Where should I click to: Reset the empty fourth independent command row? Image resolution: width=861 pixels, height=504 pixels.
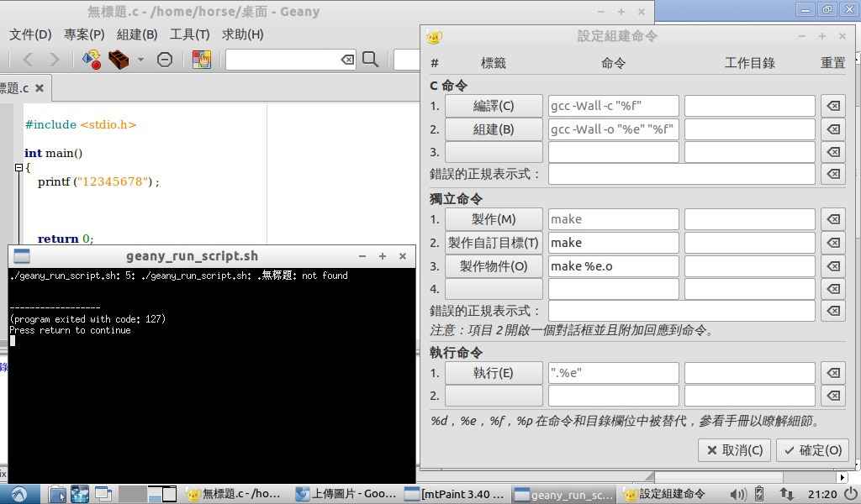(833, 289)
